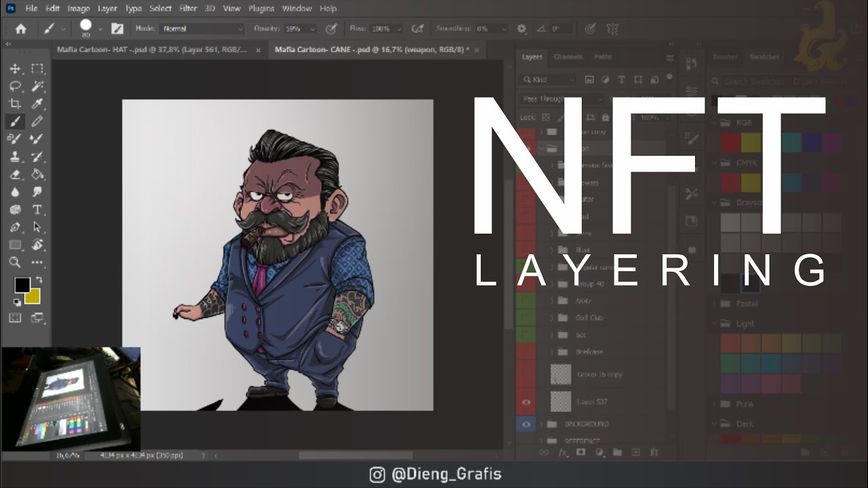Expand the BACKGROUND layer group
Image resolution: width=868 pixels, height=488 pixels.
[x=541, y=424]
